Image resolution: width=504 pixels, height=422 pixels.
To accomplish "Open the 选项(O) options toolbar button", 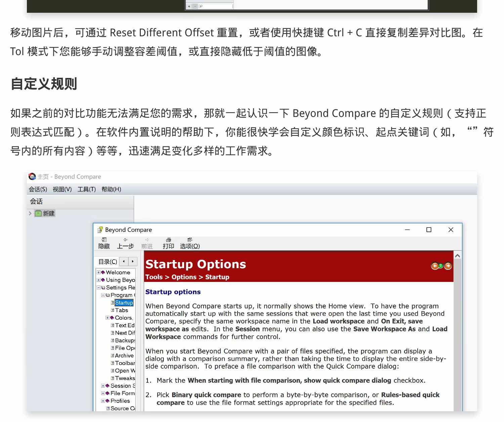I will pos(190,243).
